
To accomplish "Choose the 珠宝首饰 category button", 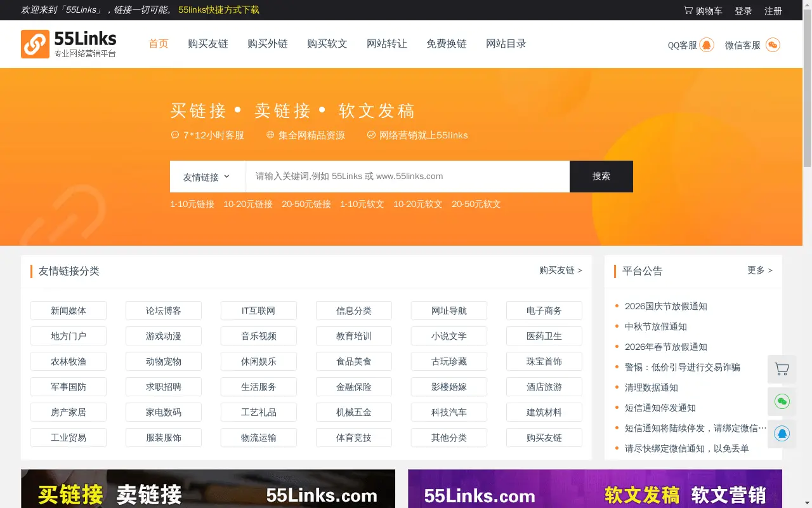I will coord(544,361).
